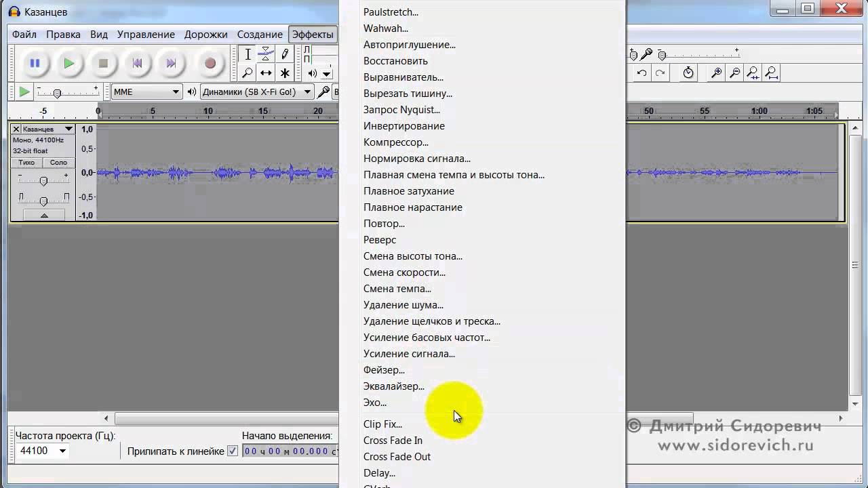Open the Управление menu

click(x=146, y=34)
